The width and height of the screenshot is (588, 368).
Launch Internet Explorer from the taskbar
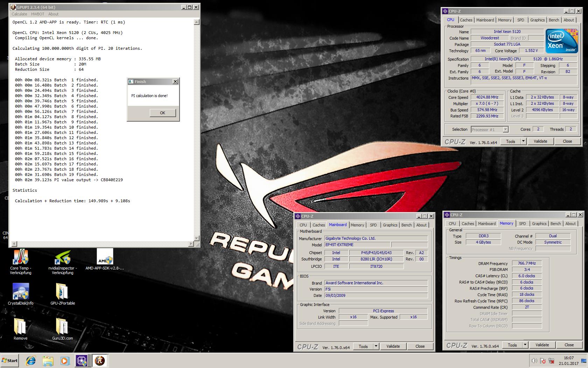(31, 361)
